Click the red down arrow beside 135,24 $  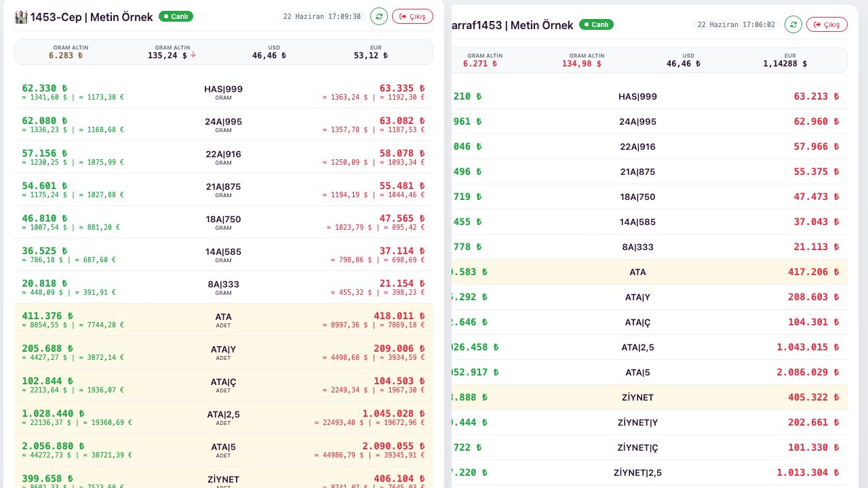pyautogui.click(x=193, y=56)
